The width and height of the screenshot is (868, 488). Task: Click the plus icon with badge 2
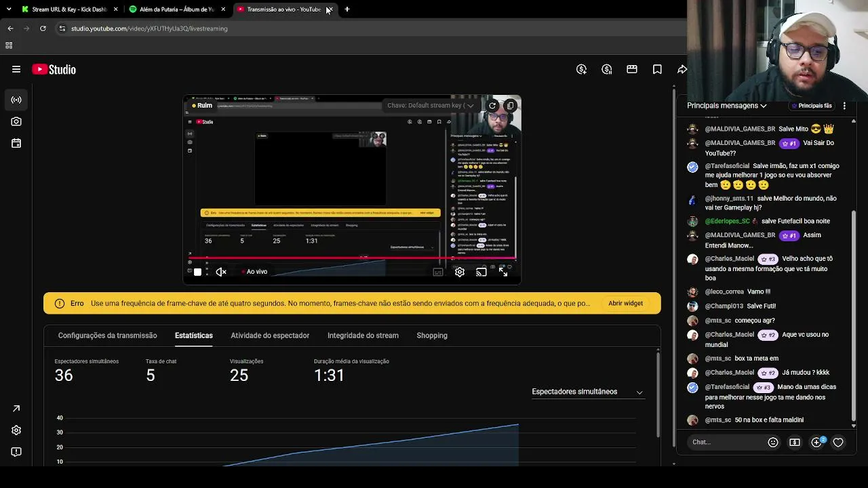817,442
